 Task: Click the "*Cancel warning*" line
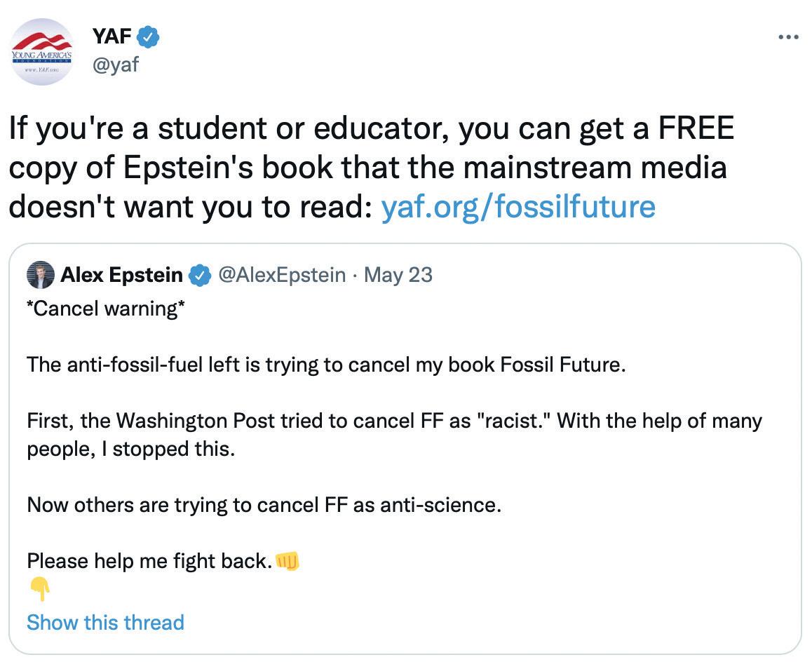pos(106,309)
